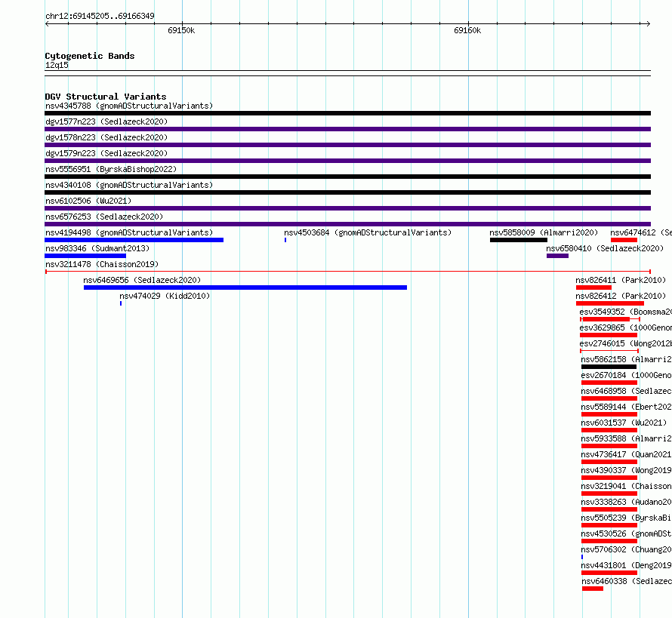
Task: Click the 69150k ruler tick label
Action: point(181,30)
